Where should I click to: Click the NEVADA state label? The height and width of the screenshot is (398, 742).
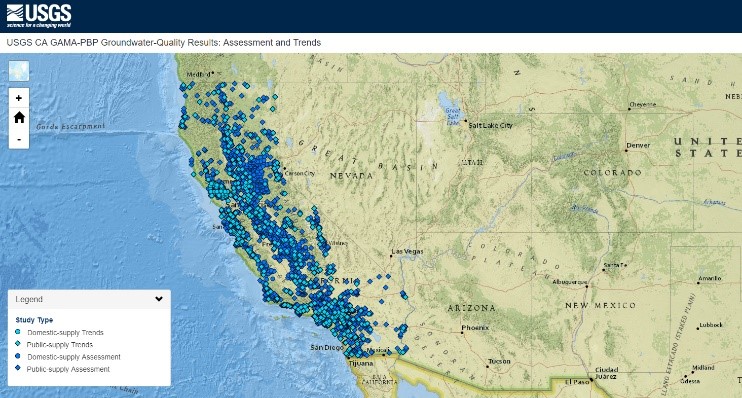[352, 176]
